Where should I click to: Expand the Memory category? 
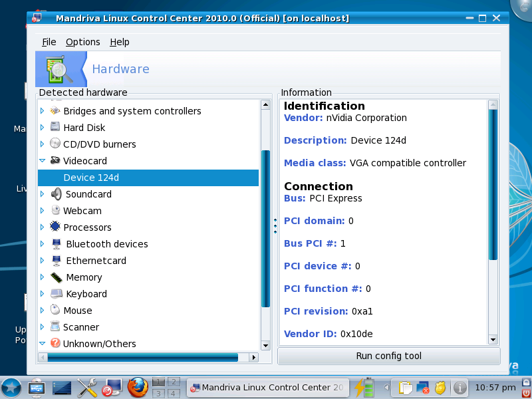point(42,277)
